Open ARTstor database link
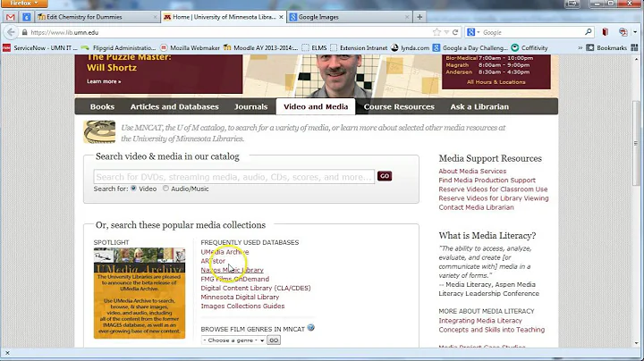Image resolution: width=644 pixels, height=361 pixels. click(x=213, y=261)
